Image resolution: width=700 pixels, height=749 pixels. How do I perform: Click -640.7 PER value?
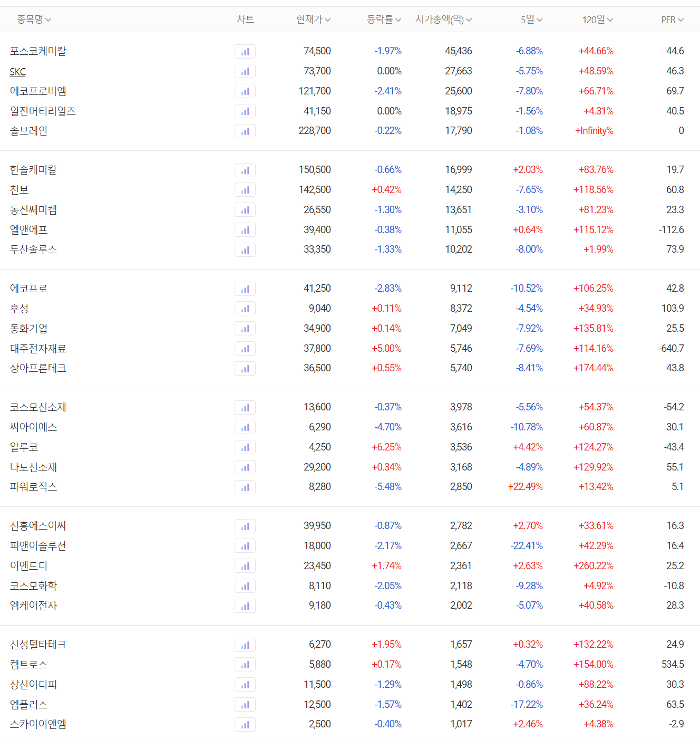672,349
